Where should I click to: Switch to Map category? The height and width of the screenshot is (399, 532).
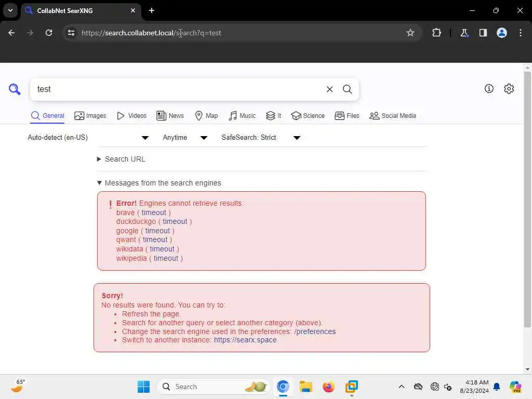coord(206,116)
